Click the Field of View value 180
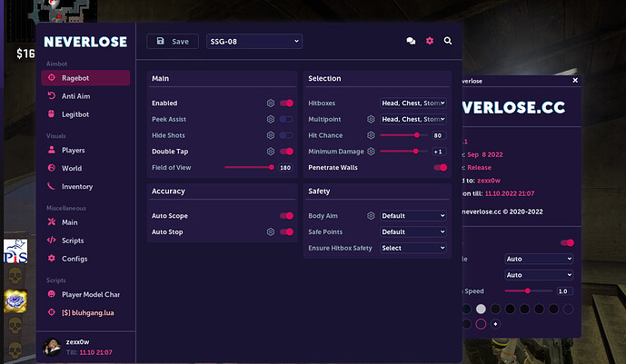 285,168
